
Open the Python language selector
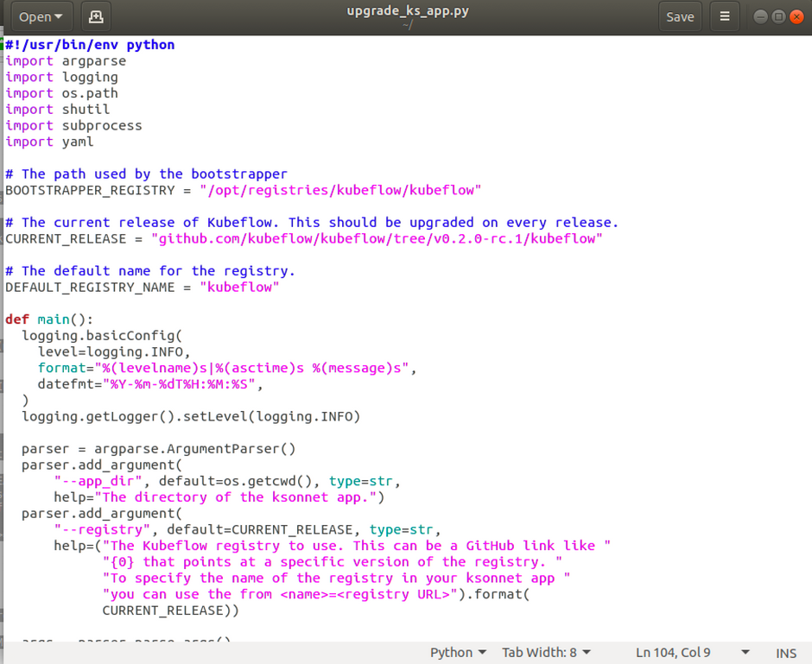point(458,653)
